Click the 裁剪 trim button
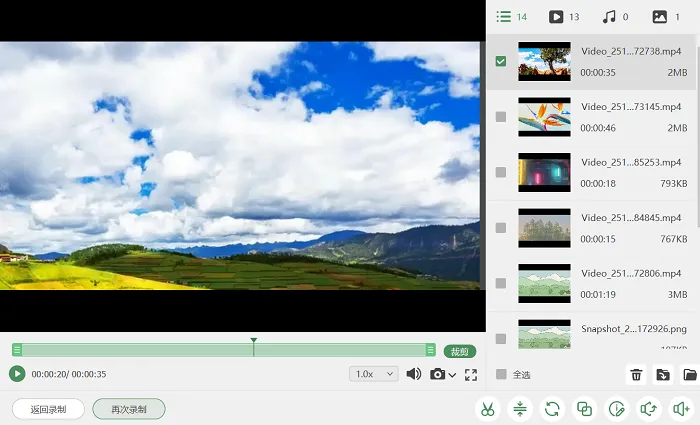 (460, 351)
